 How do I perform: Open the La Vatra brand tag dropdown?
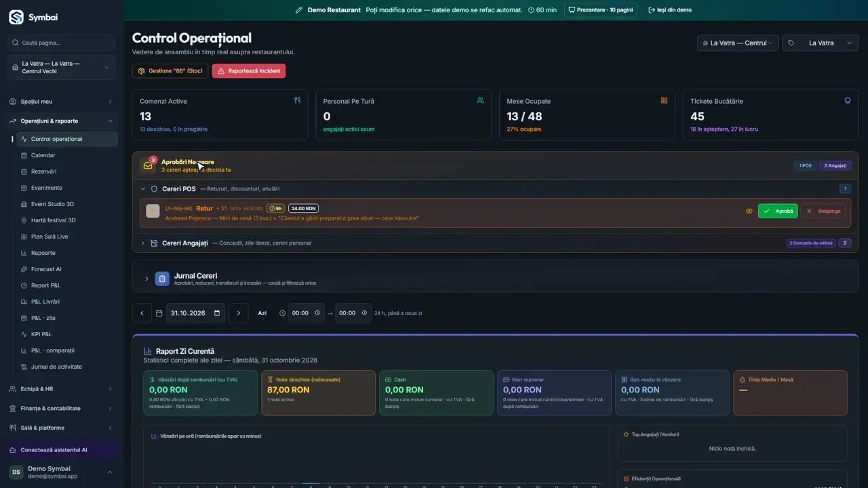click(821, 43)
